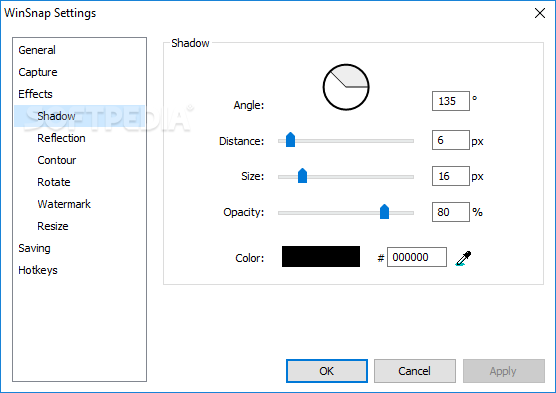The height and width of the screenshot is (393, 556).
Task: Focus the hex color field 000000
Action: [417, 257]
